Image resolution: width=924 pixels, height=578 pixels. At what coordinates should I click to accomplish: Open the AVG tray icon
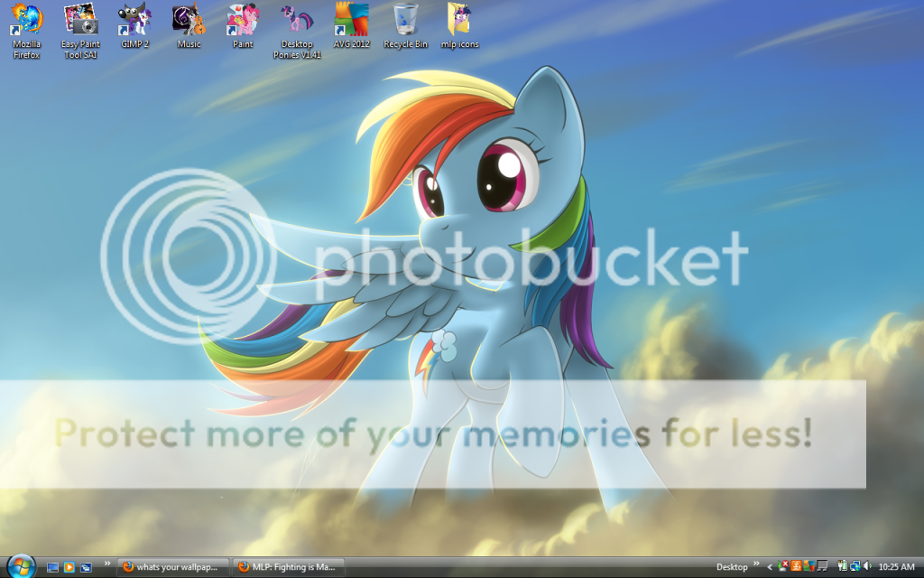pyautogui.click(x=808, y=567)
